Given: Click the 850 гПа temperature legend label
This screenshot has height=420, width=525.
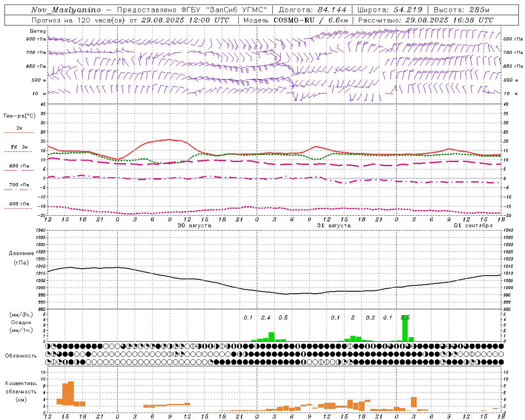Looking at the screenshot, I should click(x=19, y=166).
